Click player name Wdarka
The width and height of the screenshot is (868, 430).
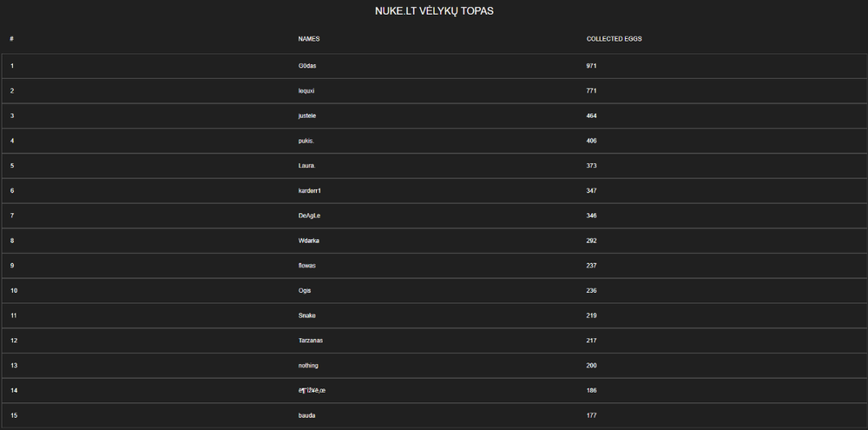309,241
